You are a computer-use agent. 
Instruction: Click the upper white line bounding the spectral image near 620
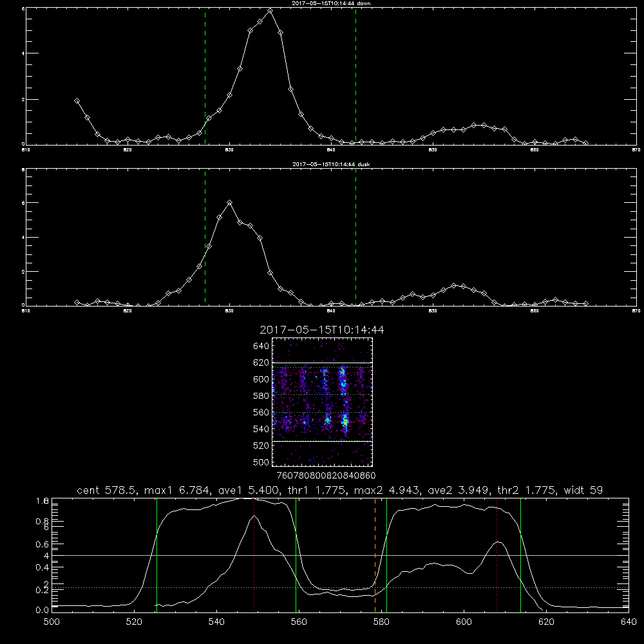point(323,363)
